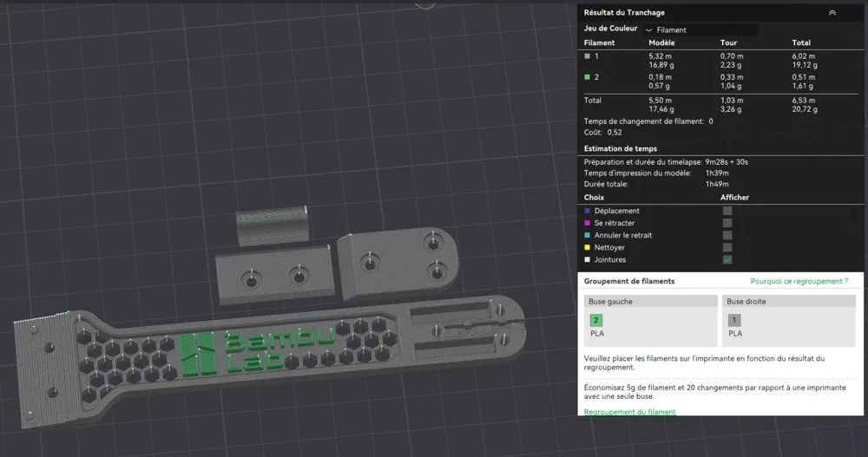The height and width of the screenshot is (457, 868).
Task: Click filament 1 gray color swatch
Action: (x=588, y=56)
